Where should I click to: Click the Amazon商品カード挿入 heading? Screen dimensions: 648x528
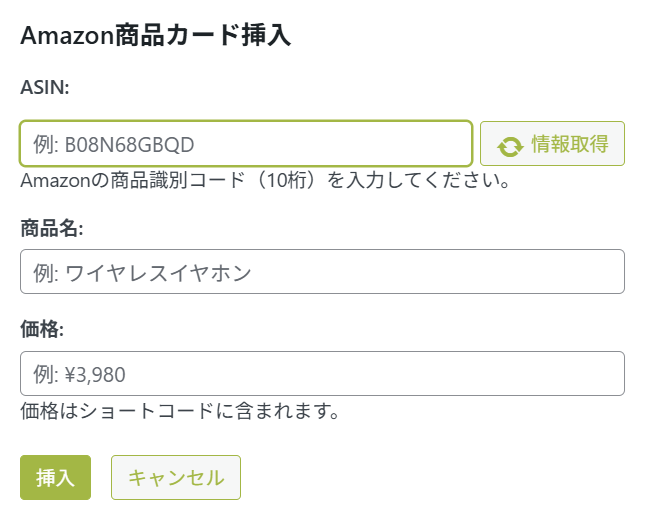tap(155, 36)
